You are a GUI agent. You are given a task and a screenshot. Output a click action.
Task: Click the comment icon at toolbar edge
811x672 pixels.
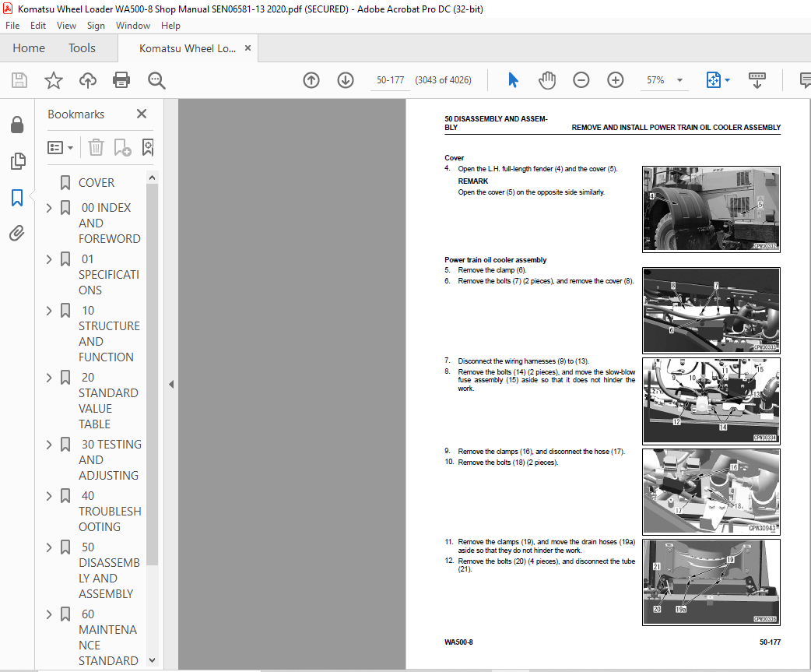pyautogui.click(x=805, y=80)
